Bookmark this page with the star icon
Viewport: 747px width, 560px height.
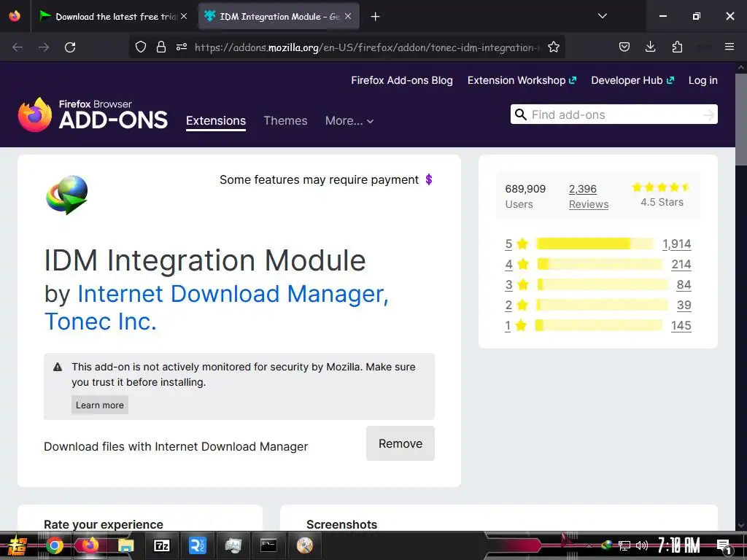point(553,47)
